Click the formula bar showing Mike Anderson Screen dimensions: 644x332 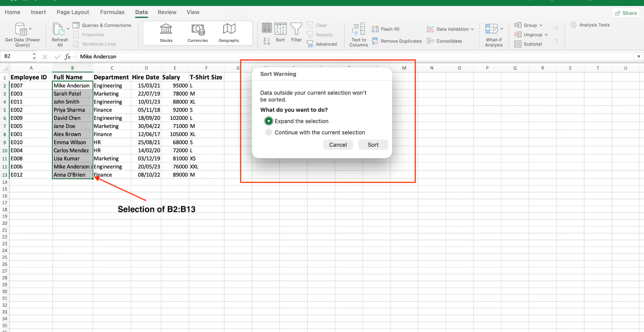click(x=354, y=56)
